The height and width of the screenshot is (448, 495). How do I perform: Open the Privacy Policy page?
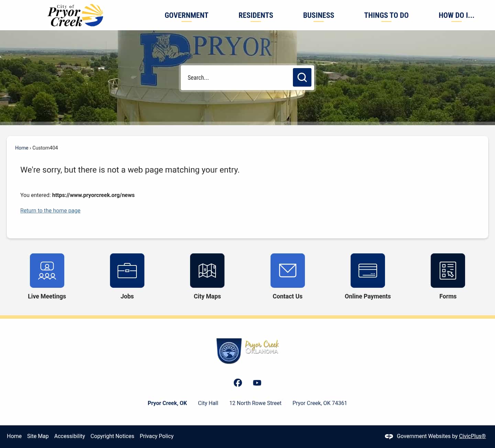[x=156, y=436]
